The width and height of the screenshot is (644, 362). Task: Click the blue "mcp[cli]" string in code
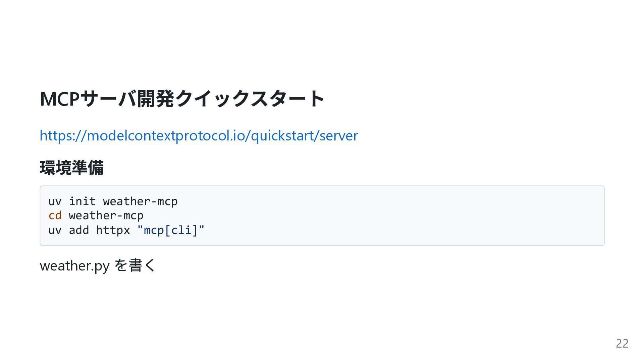[x=171, y=230]
